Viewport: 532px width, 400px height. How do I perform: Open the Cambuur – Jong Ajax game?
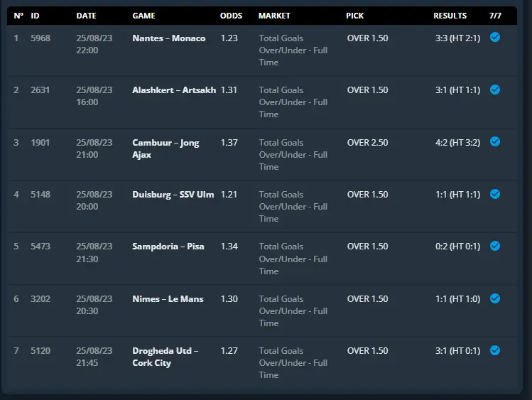pyautogui.click(x=165, y=148)
